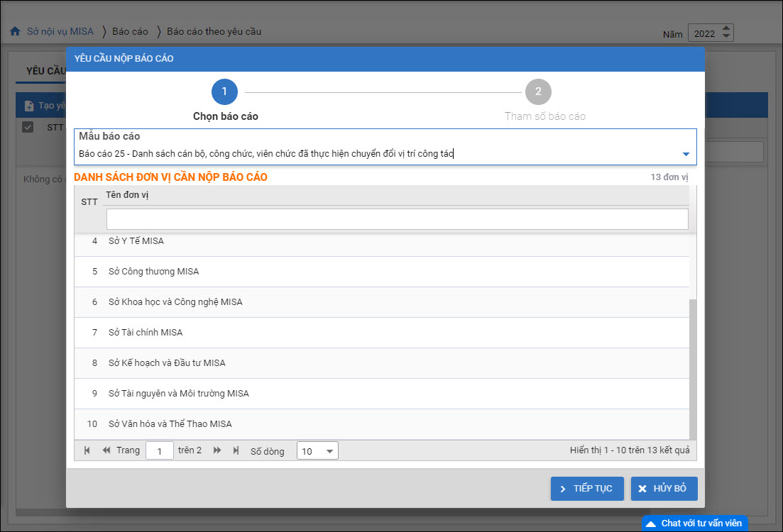Click the home icon in breadcrumb
Screen dimensions: 783x532
(x=15, y=32)
